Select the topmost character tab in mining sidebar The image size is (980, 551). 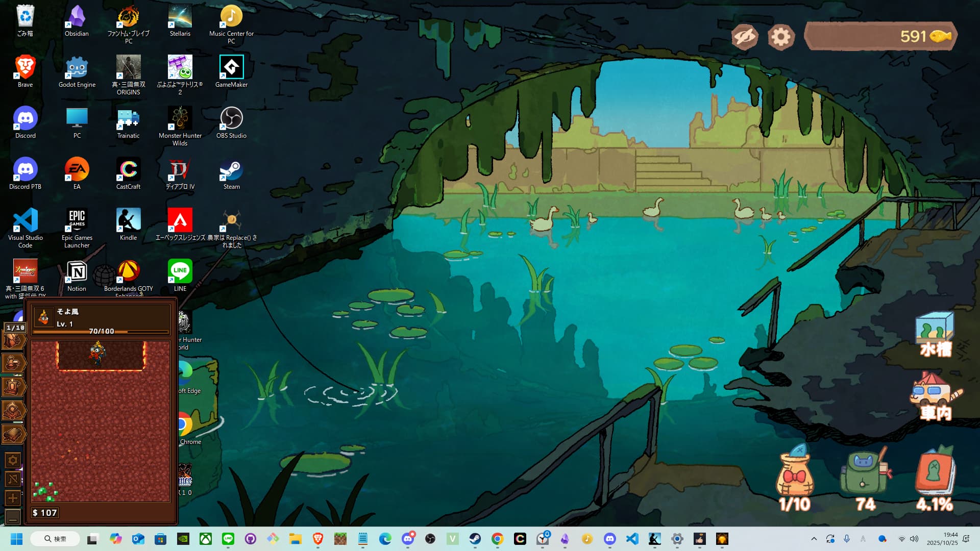(13, 340)
